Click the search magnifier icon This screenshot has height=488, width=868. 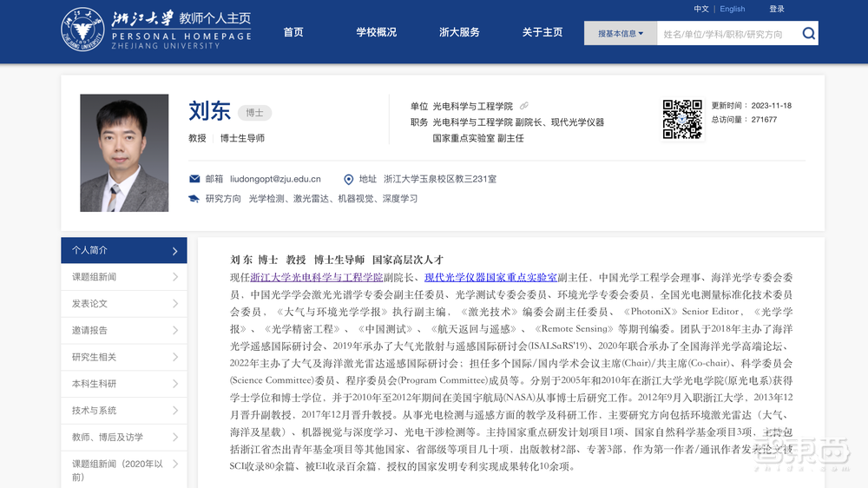point(808,34)
